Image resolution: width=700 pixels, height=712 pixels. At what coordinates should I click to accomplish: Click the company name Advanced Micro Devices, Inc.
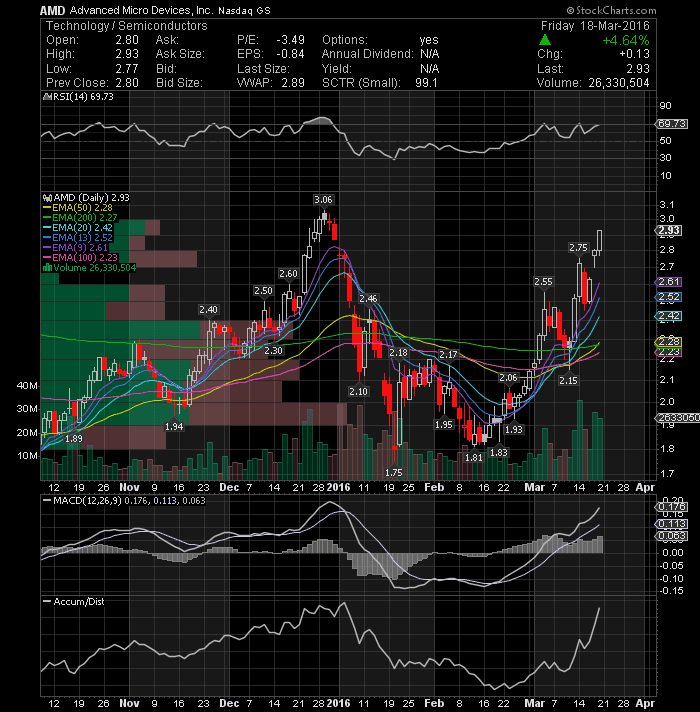(141, 10)
